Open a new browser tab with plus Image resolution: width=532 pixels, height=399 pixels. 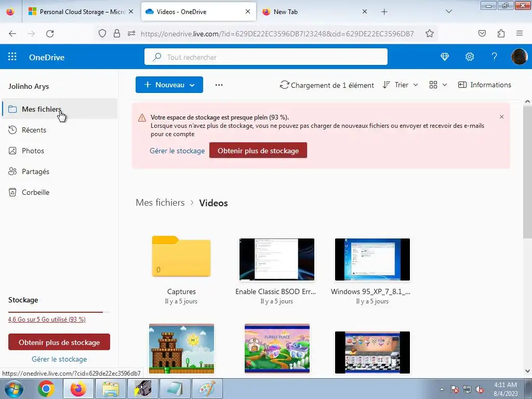tap(384, 12)
